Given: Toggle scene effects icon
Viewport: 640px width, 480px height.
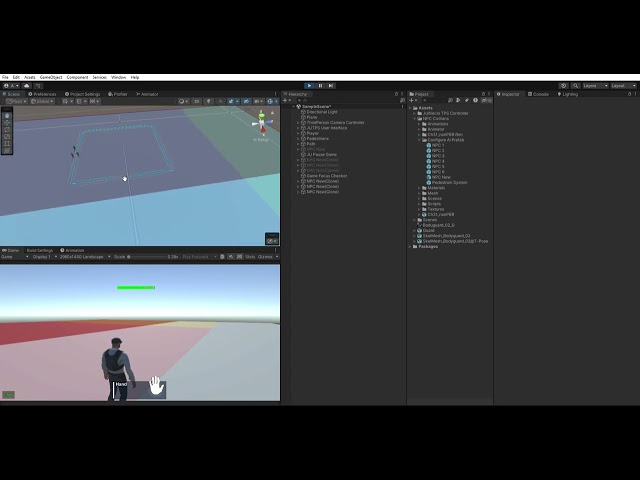Looking at the screenshot, I should [x=232, y=101].
